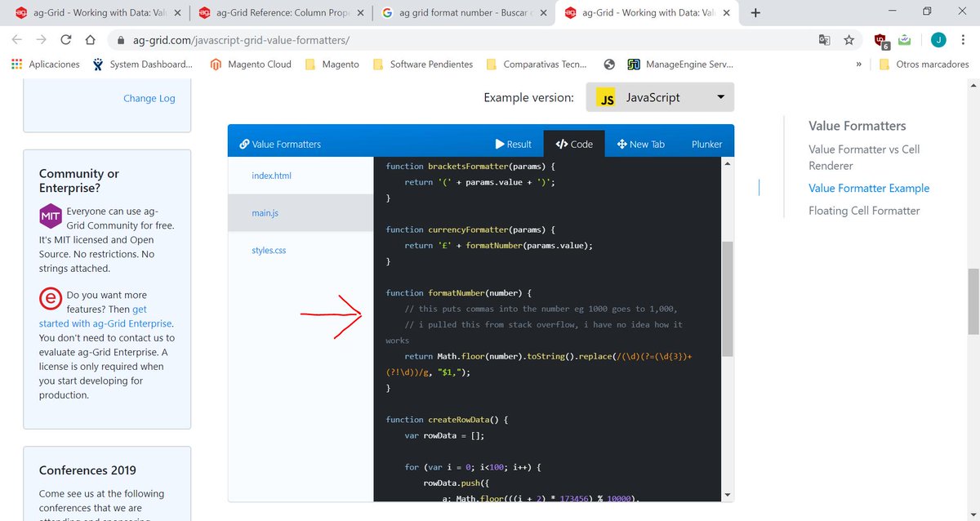980x521 pixels.
Task: Click the Community or Enterprise? heading
Action: point(79,180)
